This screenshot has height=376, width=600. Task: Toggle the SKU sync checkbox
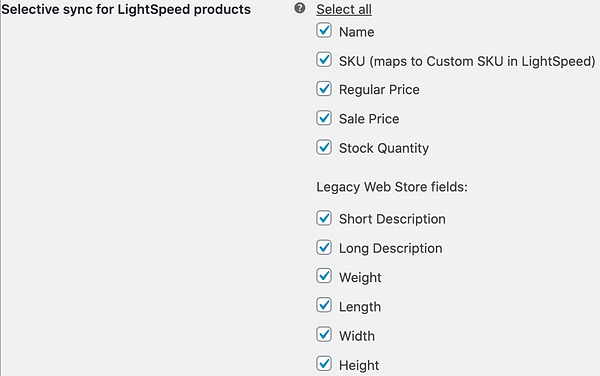click(324, 60)
